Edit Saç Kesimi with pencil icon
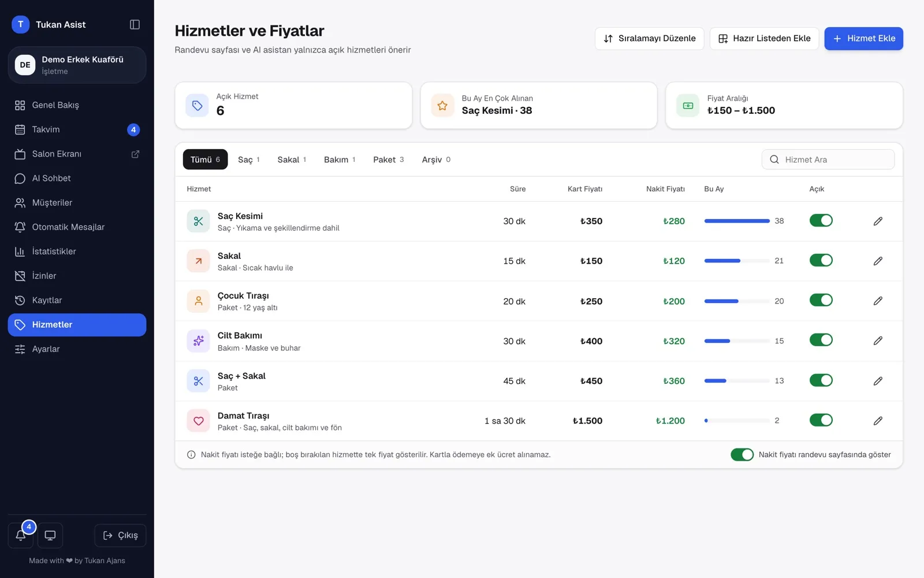The height and width of the screenshot is (578, 924). click(x=878, y=221)
